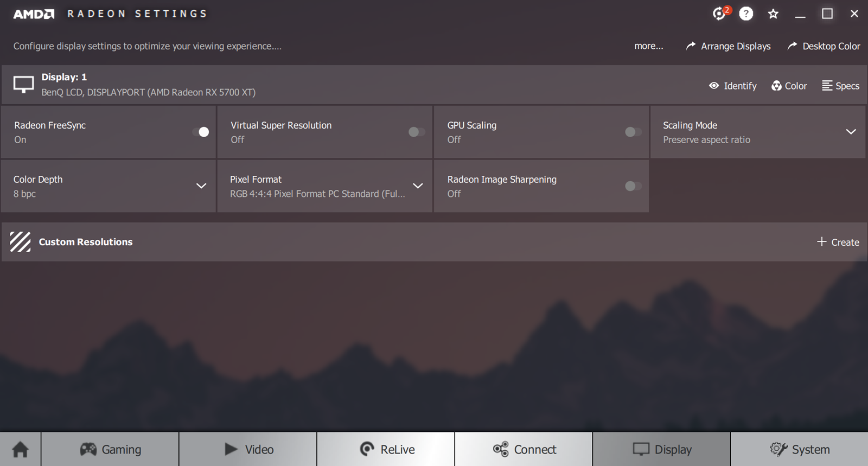Click the Radeon FreeSync label
The height and width of the screenshot is (466, 868).
pyautogui.click(x=50, y=125)
